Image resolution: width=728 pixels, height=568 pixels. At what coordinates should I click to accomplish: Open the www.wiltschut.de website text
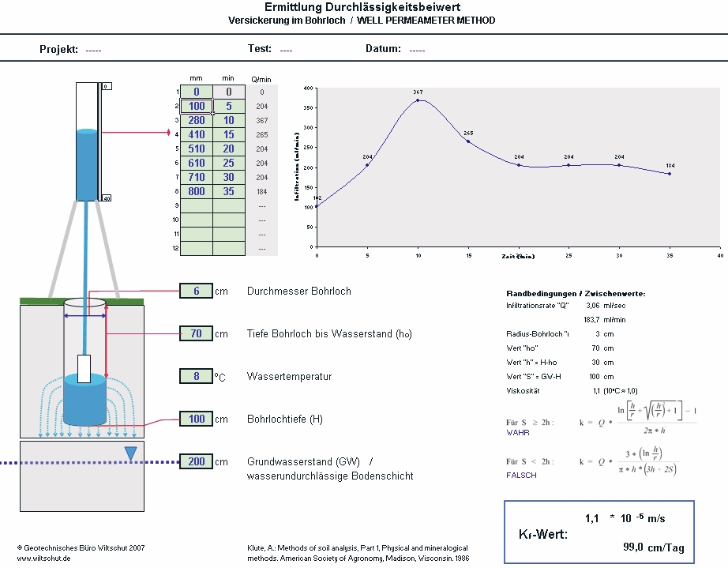44,558
